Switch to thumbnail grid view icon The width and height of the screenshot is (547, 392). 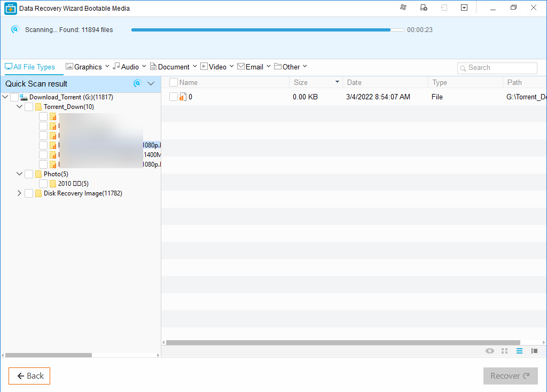tap(504, 351)
